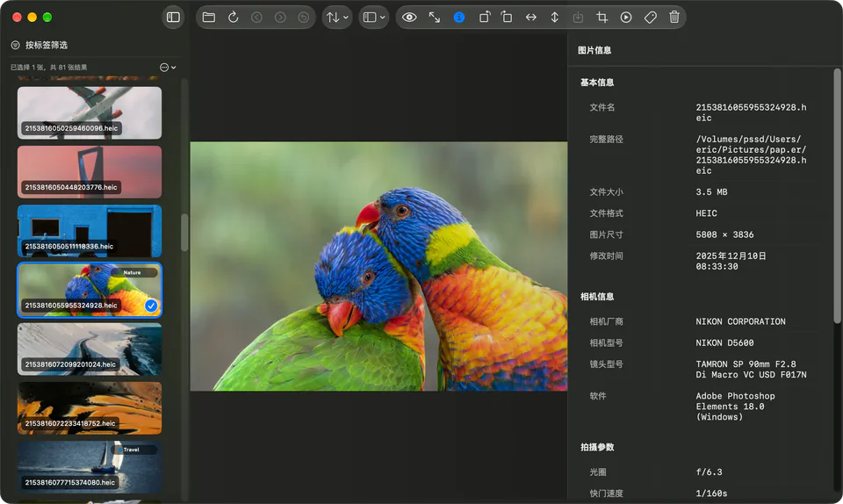
Task: Select the crop tool icon
Action: click(602, 18)
